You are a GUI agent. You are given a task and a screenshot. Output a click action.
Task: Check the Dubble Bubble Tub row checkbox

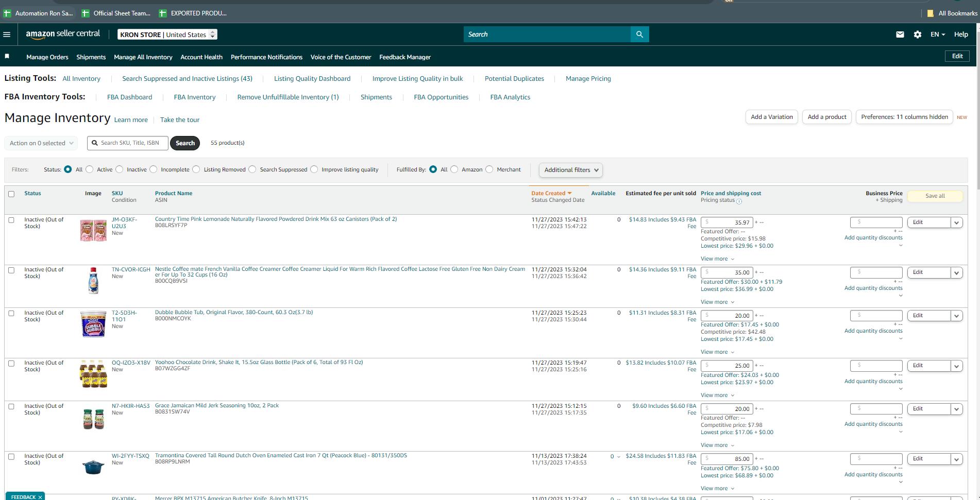pos(11,313)
